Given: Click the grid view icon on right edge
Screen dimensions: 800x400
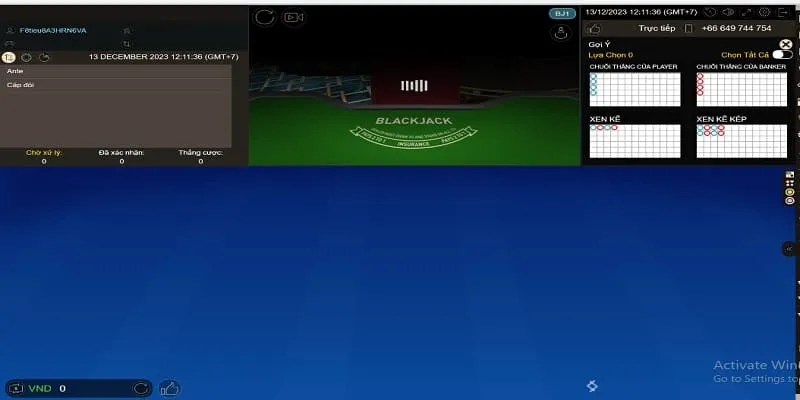Looking at the screenshot, I should pyautogui.click(x=790, y=183).
